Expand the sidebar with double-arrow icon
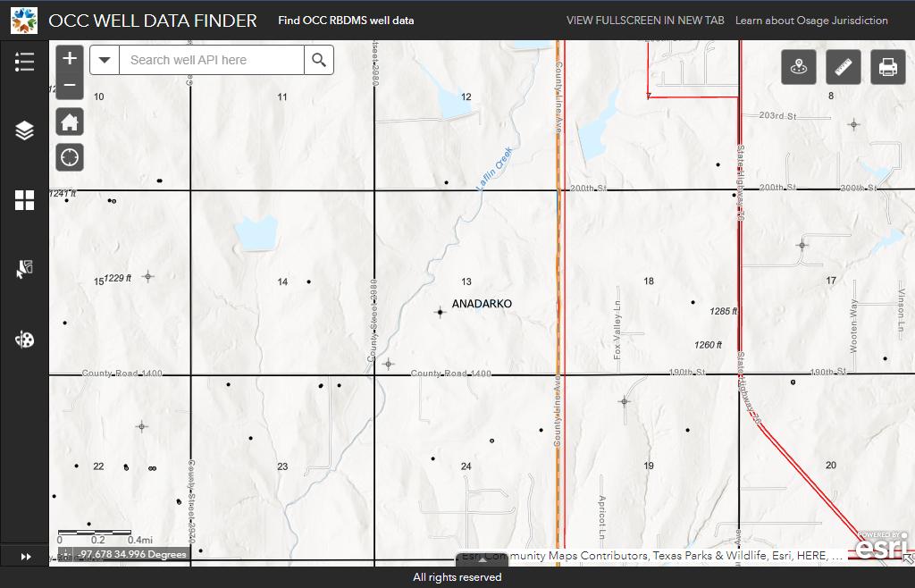 pos(26,557)
